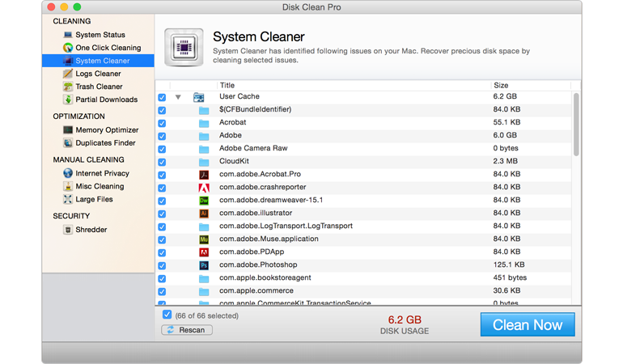The width and height of the screenshot is (623, 364).
Task: Sort list by Size column header
Action: click(502, 85)
